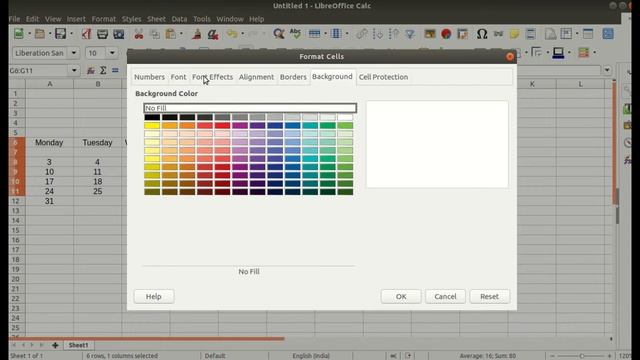Switch to the Font Effects tab

pos(213,77)
